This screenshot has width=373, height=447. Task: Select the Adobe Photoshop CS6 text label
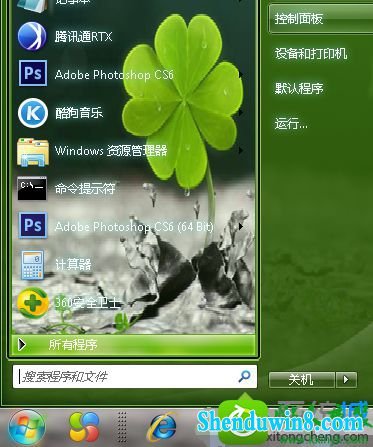point(114,74)
